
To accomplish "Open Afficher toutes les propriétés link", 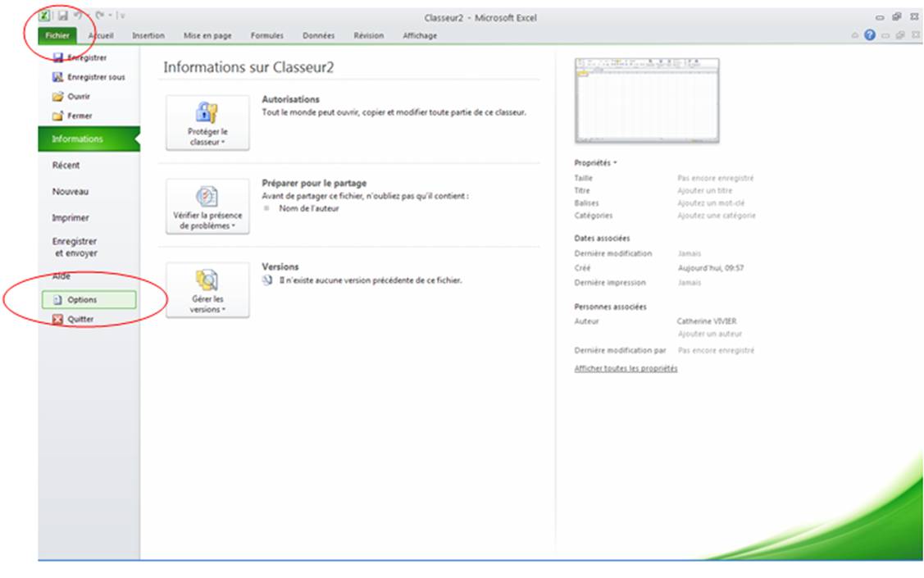I will (x=626, y=369).
